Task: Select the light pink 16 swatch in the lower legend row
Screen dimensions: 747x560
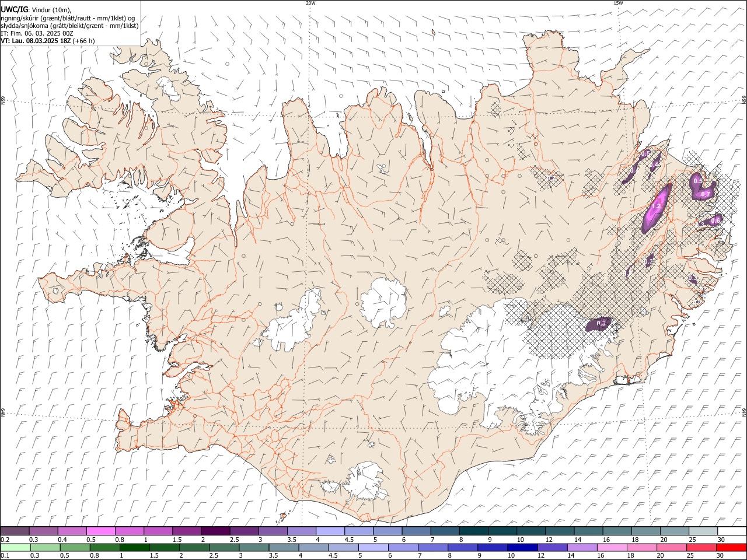Action: point(612,548)
